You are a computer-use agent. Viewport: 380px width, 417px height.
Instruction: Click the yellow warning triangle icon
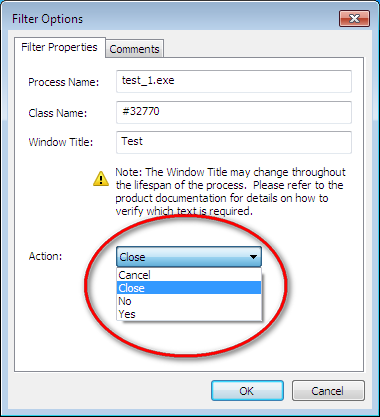click(x=101, y=178)
